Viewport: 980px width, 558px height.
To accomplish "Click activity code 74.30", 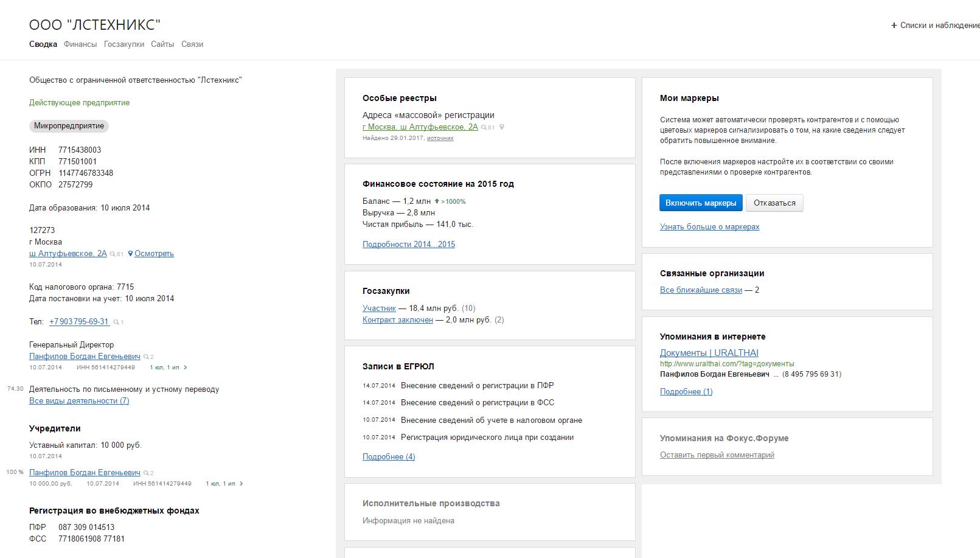I will coord(15,389).
